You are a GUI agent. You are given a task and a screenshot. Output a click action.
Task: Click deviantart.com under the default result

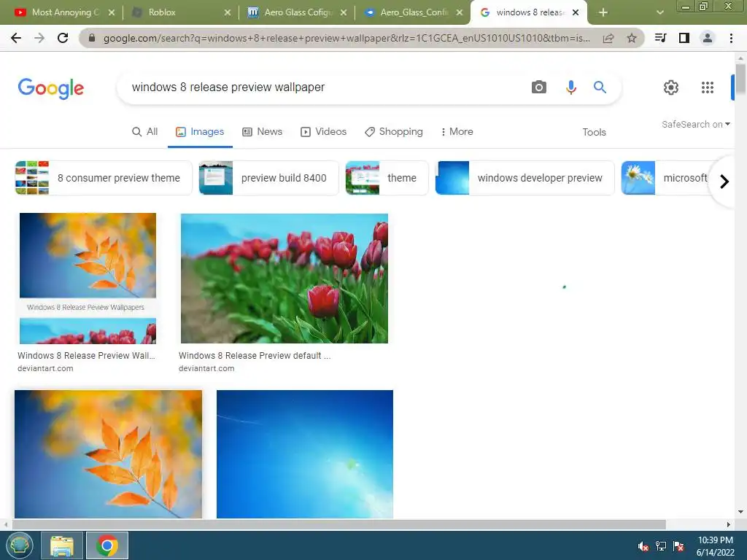(x=206, y=368)
